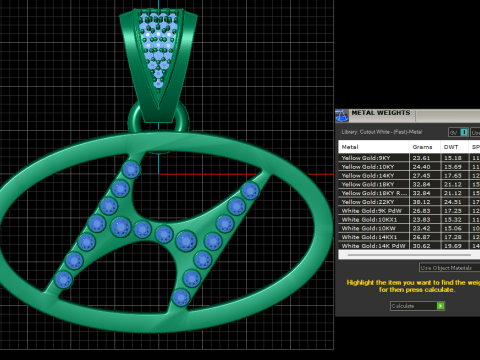Click the 23.61 grams value

point(421,158)
